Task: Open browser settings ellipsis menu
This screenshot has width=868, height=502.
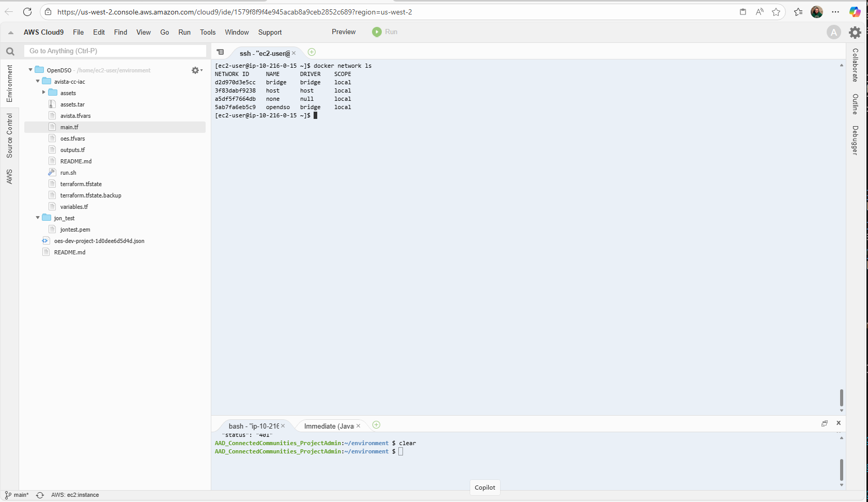Action: click(835, 12)
